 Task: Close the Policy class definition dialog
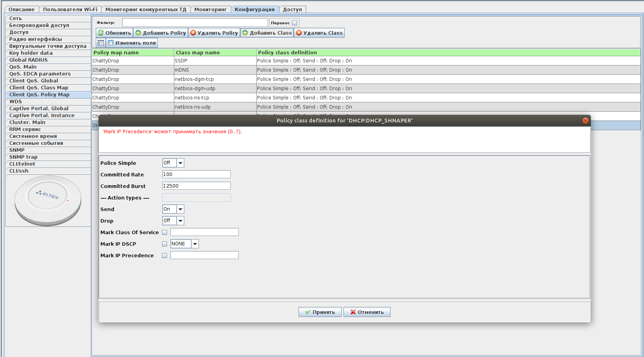click(x=586, y=121)
